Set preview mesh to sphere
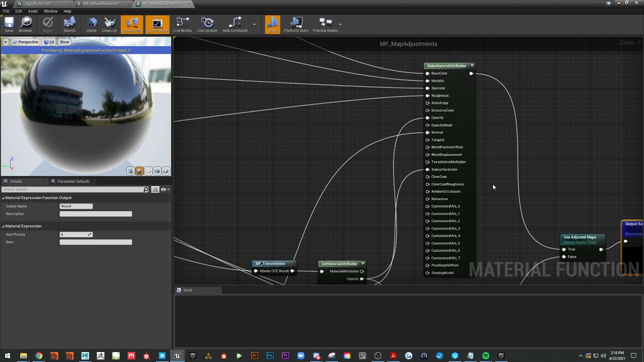Viewport: 644px width, 362px height. coord(139,171)
